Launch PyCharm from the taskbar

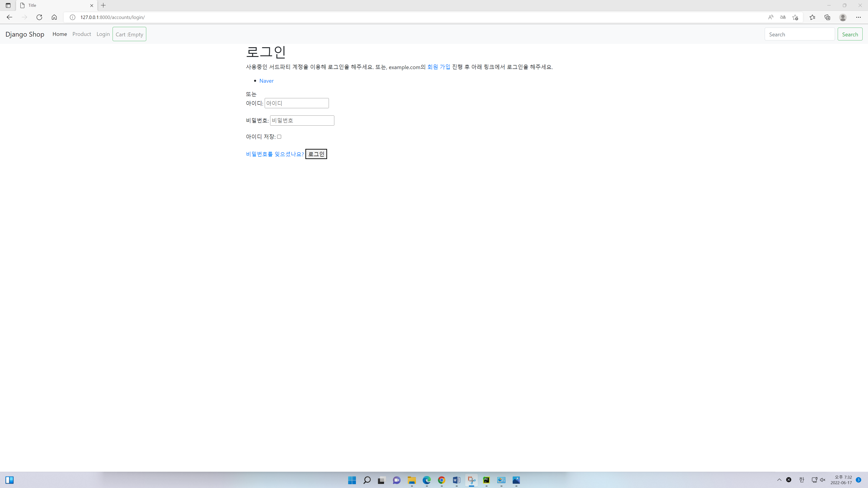pos(486,480)
